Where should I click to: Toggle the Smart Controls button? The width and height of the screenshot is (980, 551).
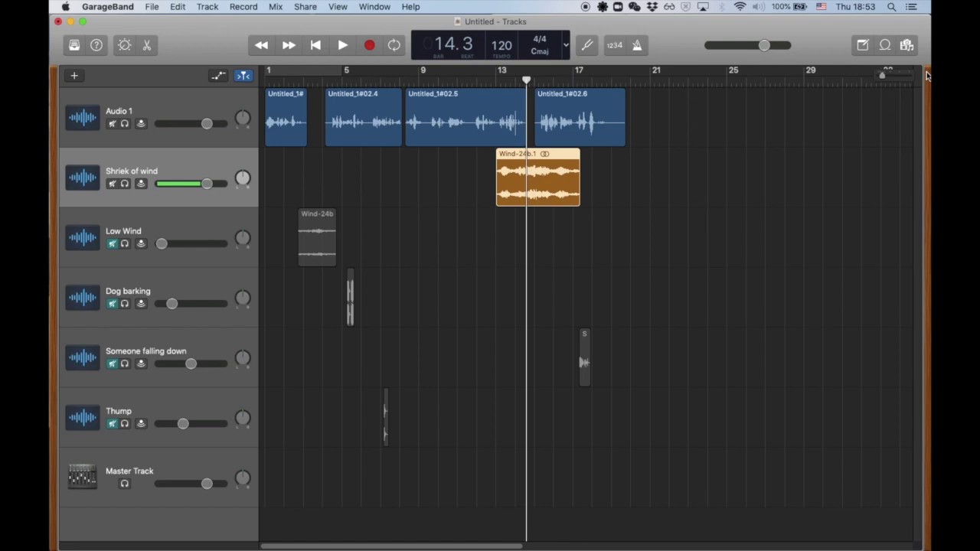click(x=125, y=45)
